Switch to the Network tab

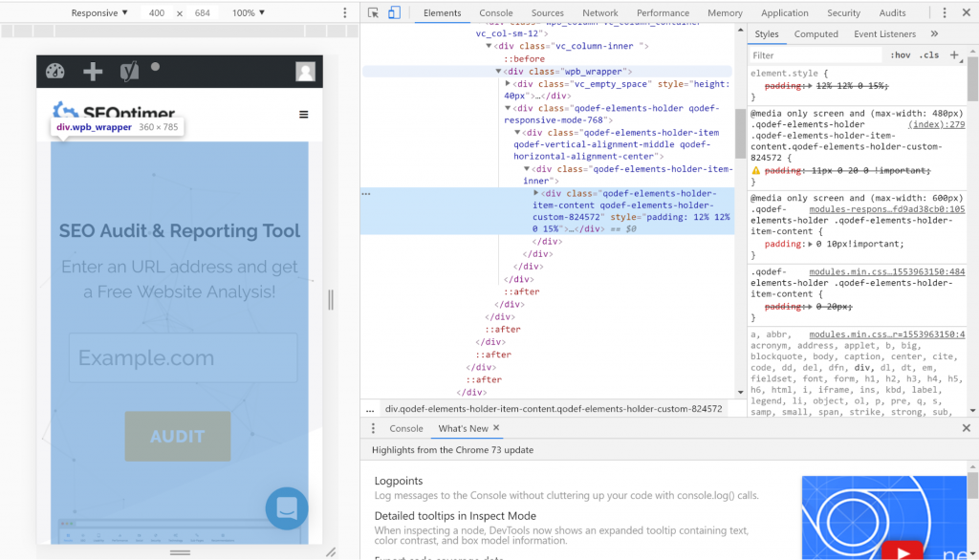coord(600,13)
